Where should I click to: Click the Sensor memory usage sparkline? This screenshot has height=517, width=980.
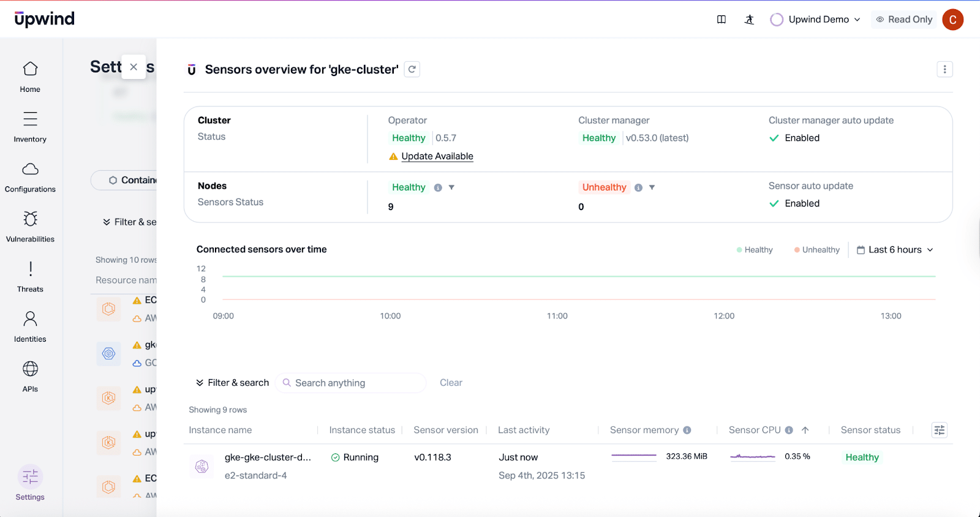(633, 456)
